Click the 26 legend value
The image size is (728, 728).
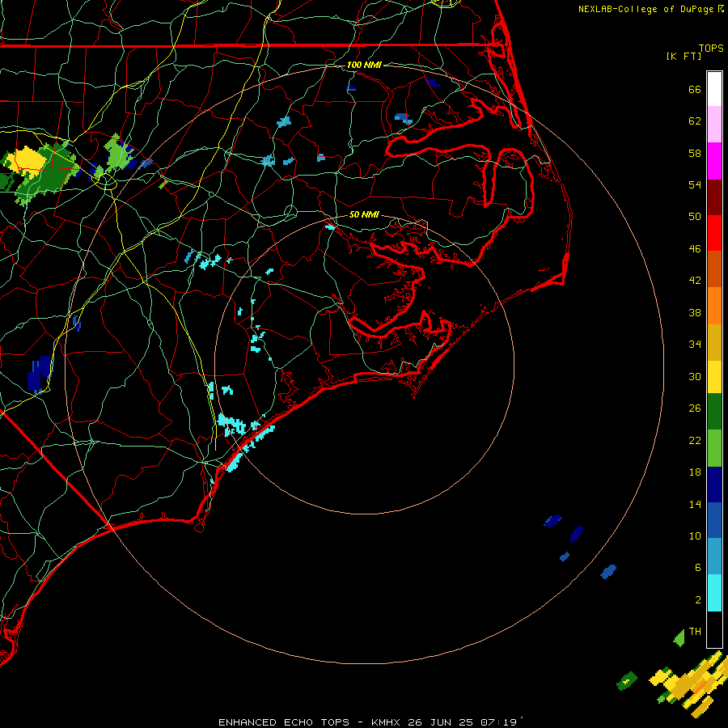[695, 408]
